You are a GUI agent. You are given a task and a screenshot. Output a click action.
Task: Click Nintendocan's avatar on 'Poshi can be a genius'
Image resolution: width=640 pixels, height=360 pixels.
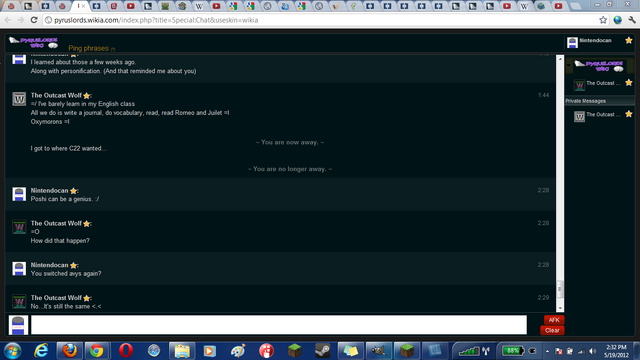[19, 194]
